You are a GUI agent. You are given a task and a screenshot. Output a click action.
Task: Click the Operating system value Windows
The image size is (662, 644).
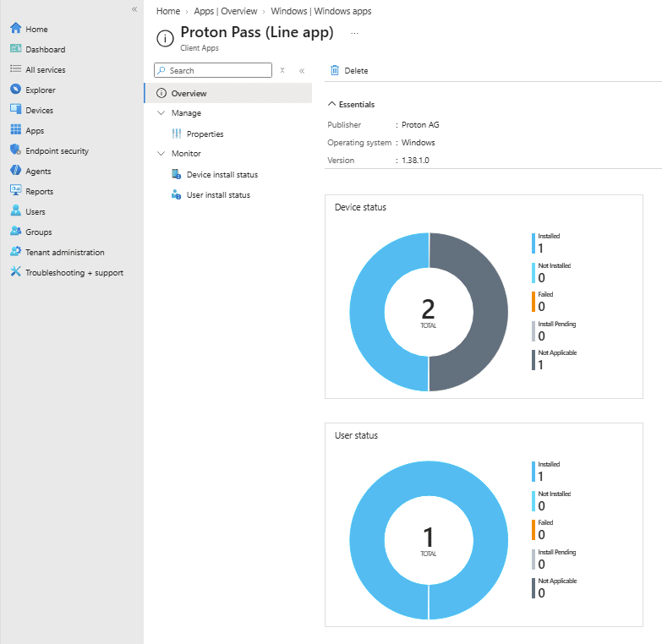tap(418, 142)
